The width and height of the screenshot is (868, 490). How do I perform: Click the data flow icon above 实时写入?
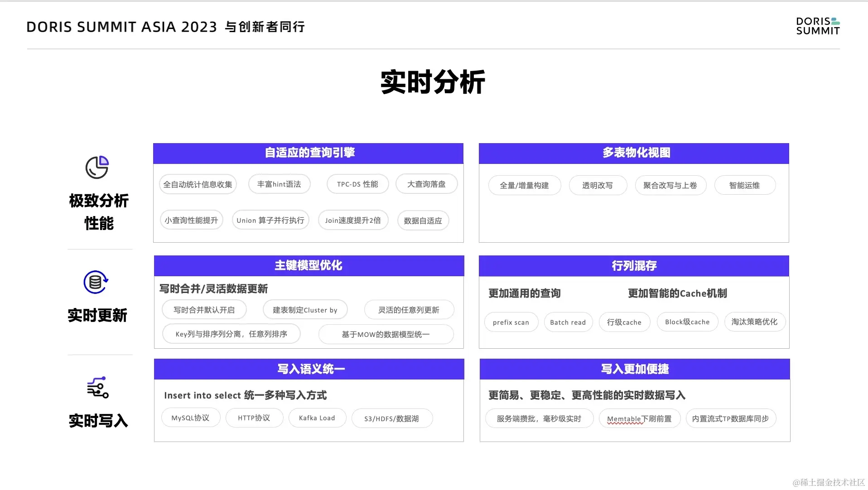pyautogui.click(x=98, y=388)
